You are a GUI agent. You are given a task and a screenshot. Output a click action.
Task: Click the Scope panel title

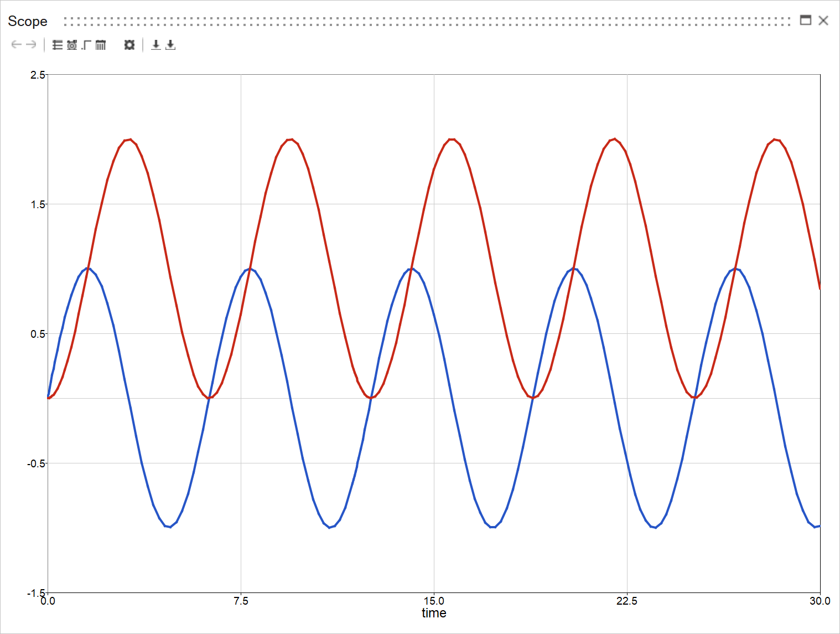pyautogui.click(x=28, y=21)
